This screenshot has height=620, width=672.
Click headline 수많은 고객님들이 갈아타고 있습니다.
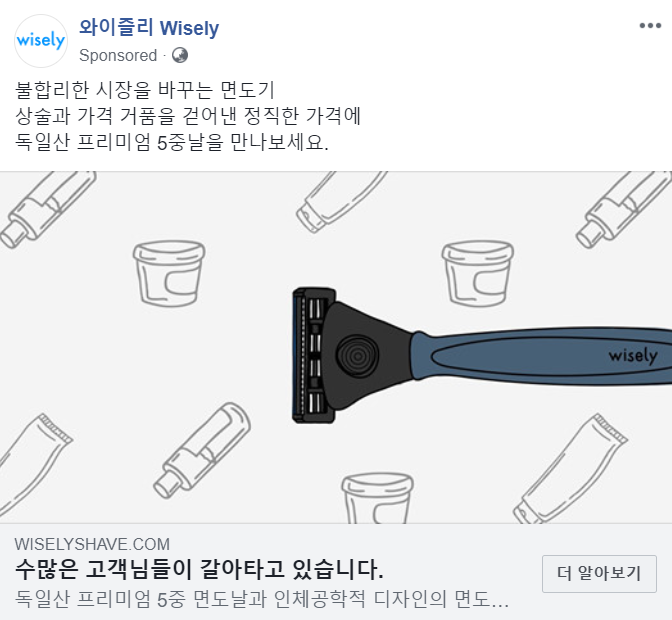[x=199, y=569]
